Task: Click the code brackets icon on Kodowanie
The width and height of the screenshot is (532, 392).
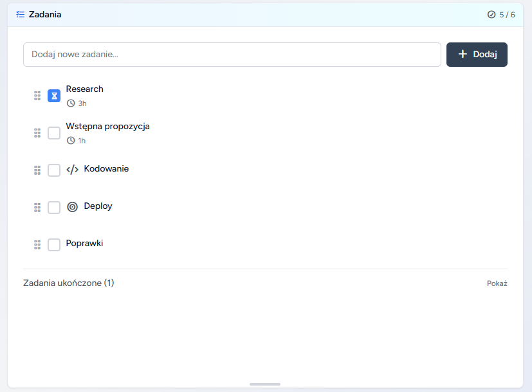Action: (x=73, y=170)
